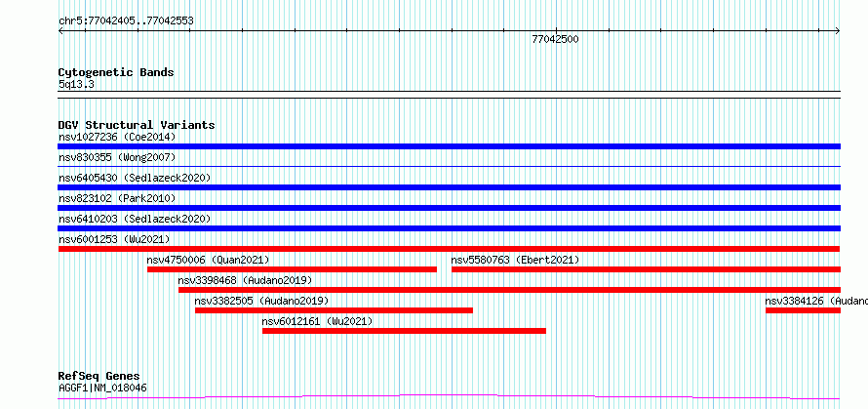Click the RefSeq Genes track heading
This screenshot has height=409, width=868.
[99, 377]
